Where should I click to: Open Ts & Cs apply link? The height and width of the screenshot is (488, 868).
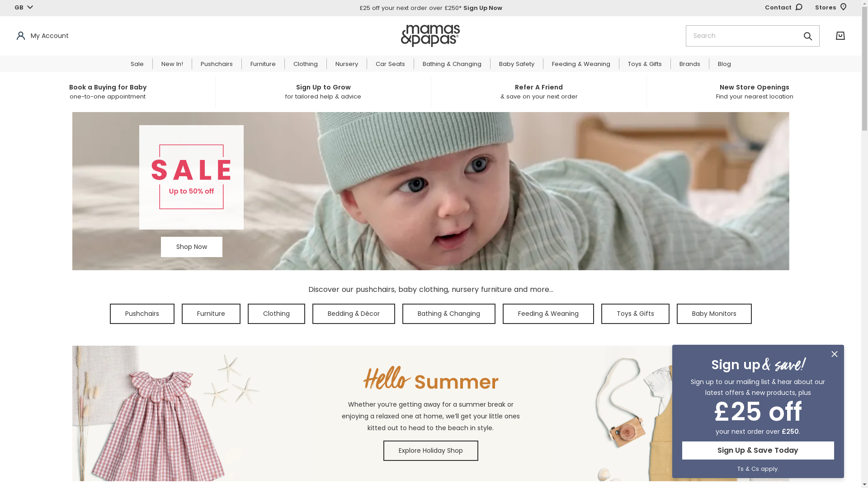pos(758,469)
